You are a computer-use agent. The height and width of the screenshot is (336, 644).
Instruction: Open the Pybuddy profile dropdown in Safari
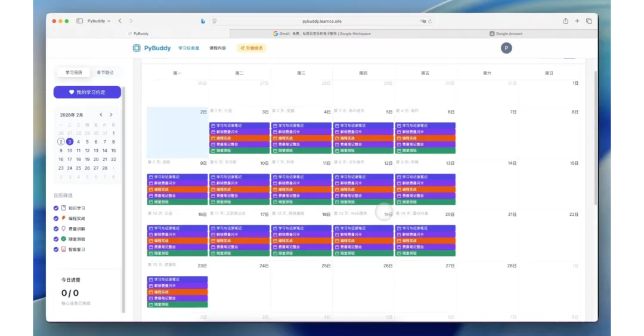[98, 21]
